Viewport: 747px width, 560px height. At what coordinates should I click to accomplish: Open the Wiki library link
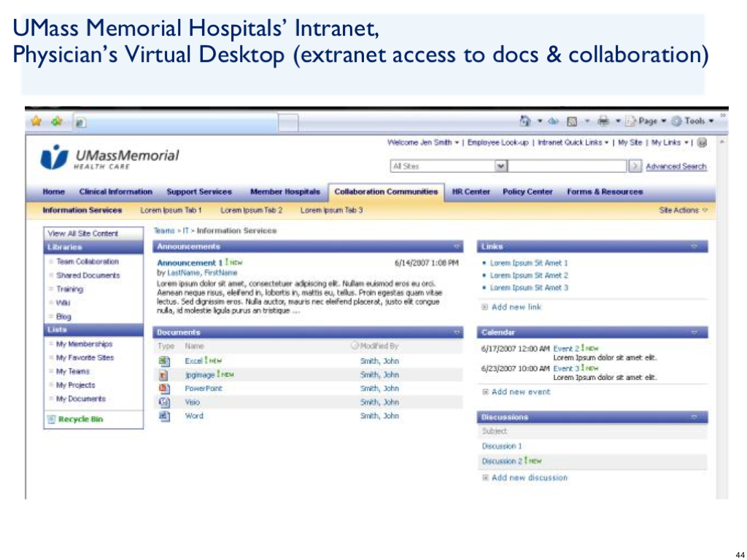(x=63, y=303)
